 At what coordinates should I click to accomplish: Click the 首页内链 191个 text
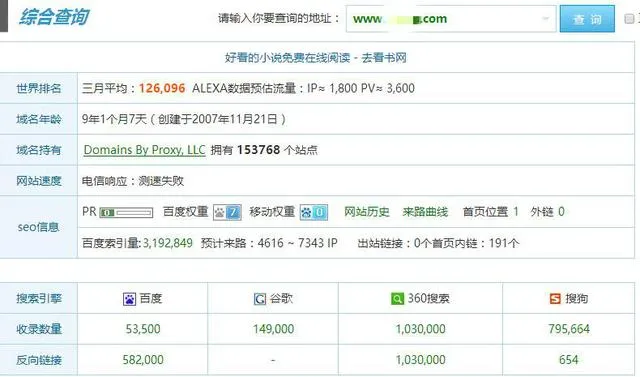tap(476, 243)
